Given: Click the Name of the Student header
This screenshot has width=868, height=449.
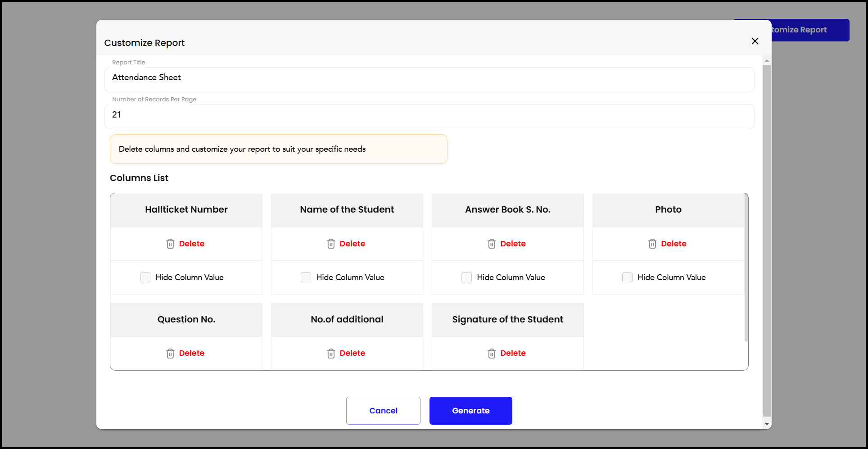Looking at the screenshot, I should (347, 210).
